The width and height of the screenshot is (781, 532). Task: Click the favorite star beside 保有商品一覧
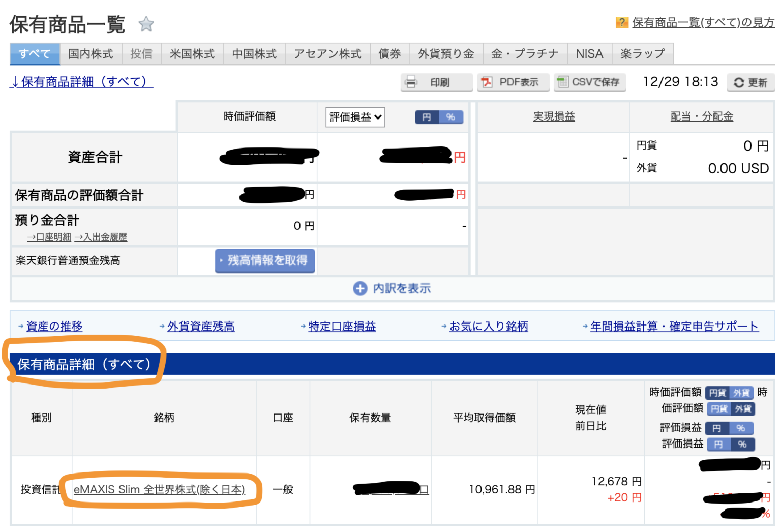point(146,24)
